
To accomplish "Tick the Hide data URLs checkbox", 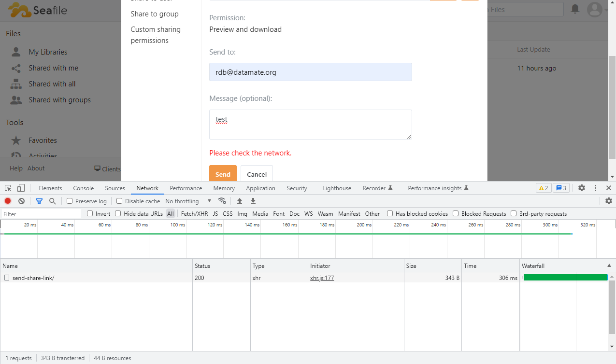I will point(118,213).
